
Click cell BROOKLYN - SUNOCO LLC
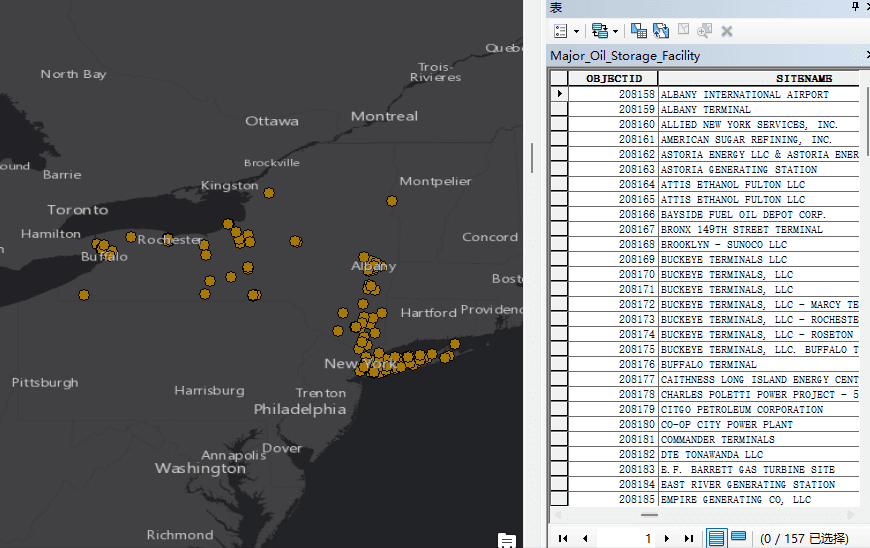tap(759, 244)
